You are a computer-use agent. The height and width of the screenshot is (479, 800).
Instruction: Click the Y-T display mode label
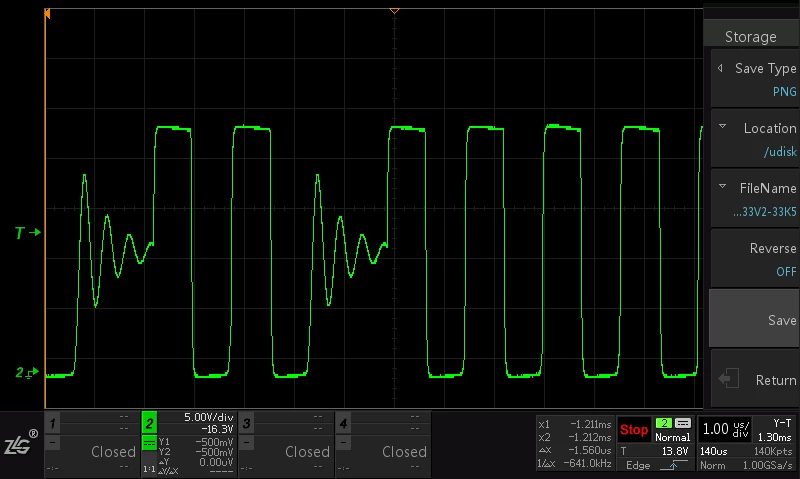[x=782, y=423]
